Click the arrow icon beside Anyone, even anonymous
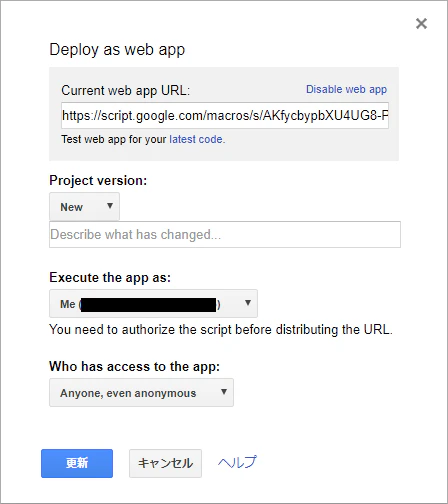 click(x=224, y=392)
